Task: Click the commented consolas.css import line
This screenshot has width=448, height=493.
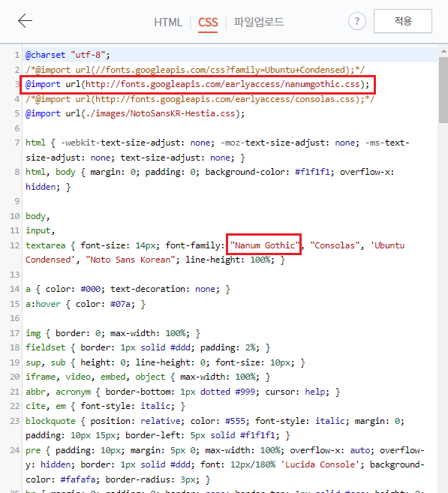Action: (200, 99)
